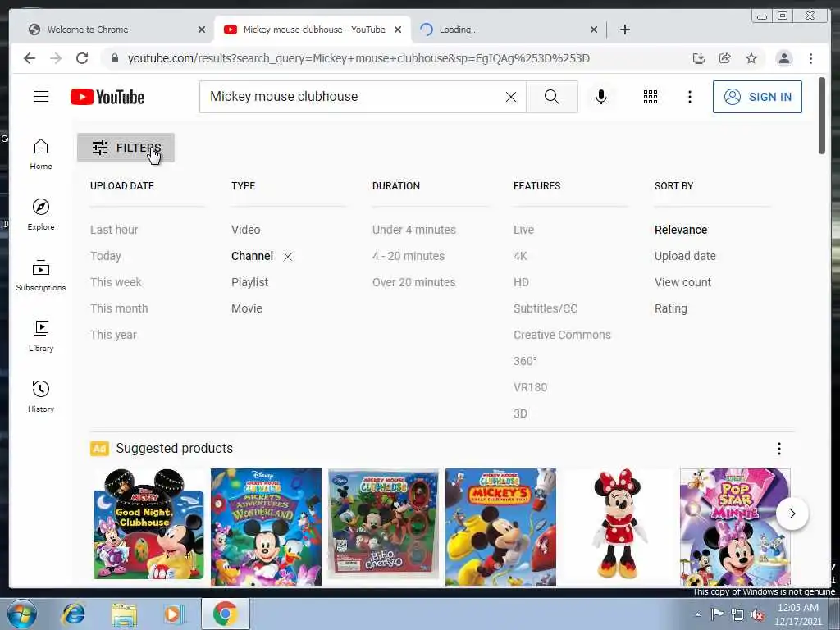840x630 pixels.
Task: Close the Mickey mouse clubhouse YouTube tab
Action: coord(398,30)
